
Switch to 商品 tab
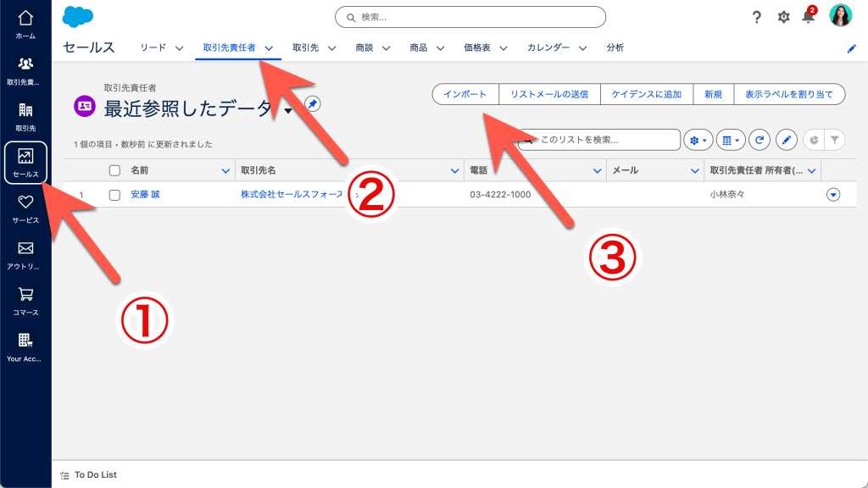[419, 47]
